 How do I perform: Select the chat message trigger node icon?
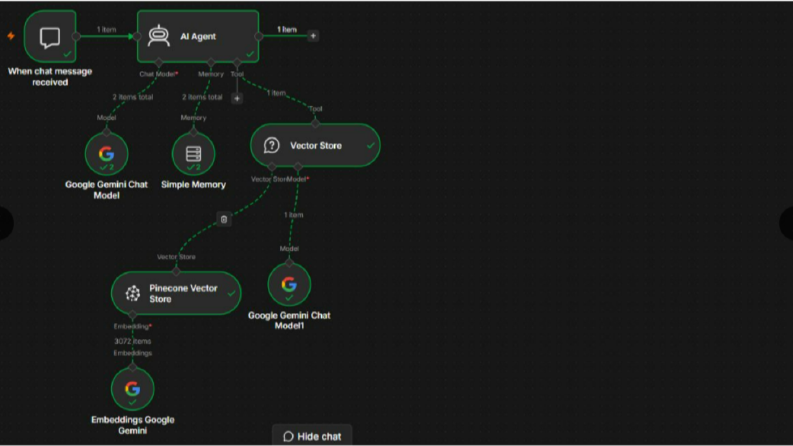(x=50, y=37)
